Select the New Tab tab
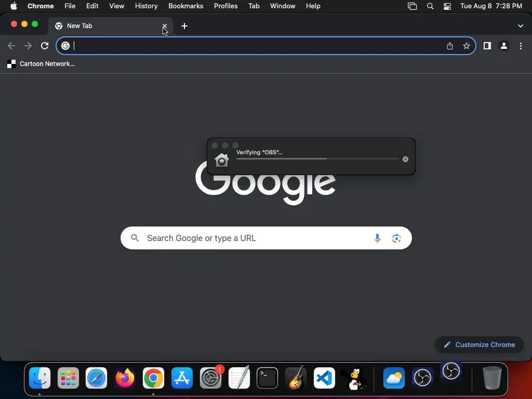Screen dimensions: 532x399 pyautogui.click(x=111, y=26)
